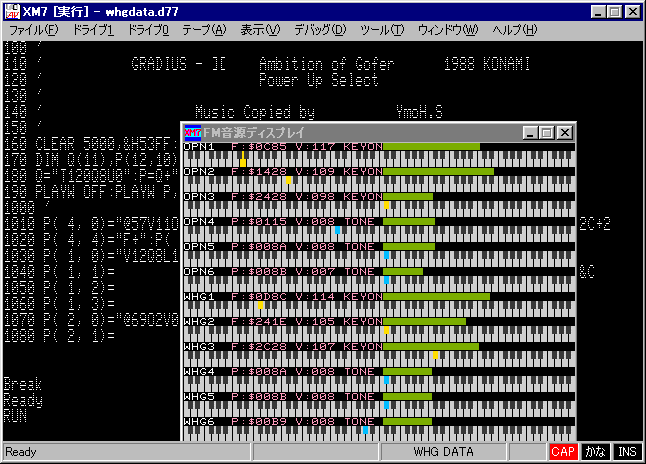
Task: Click the XM7 icon of FM音源ディスプレイ window
Action: coord(192,133)
